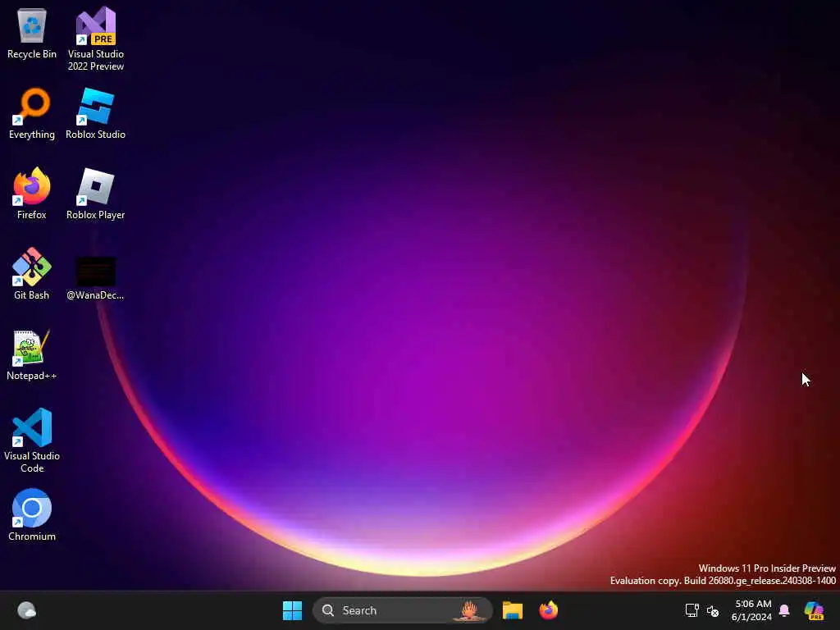The image size is (840, 630).
Task: Open File Explorer from the taskbar
Action: 512,610
